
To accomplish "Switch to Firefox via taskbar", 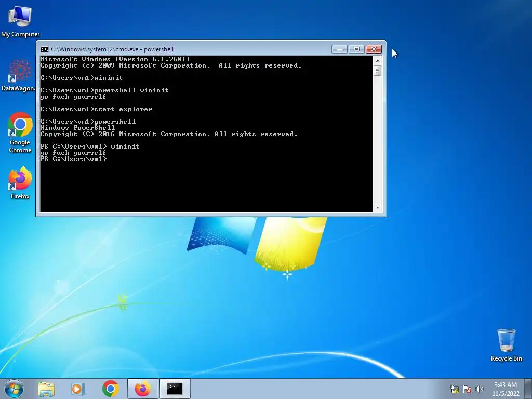I will click(143, 389).
